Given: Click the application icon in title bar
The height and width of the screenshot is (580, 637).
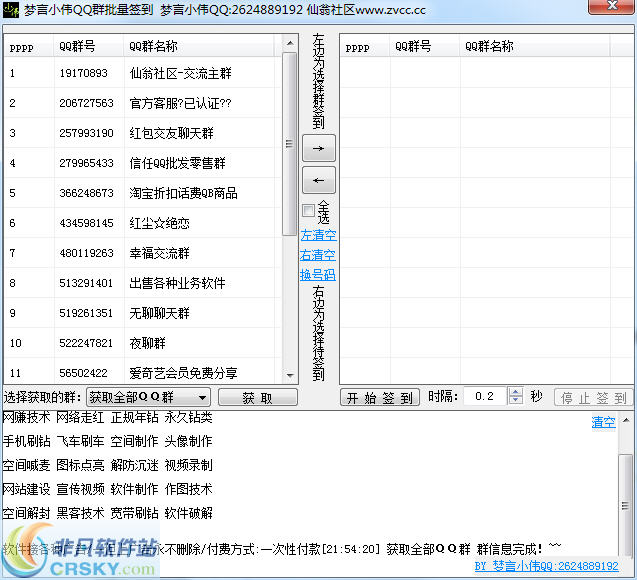Looking at the screenshot, I should (x=11, y=10).
